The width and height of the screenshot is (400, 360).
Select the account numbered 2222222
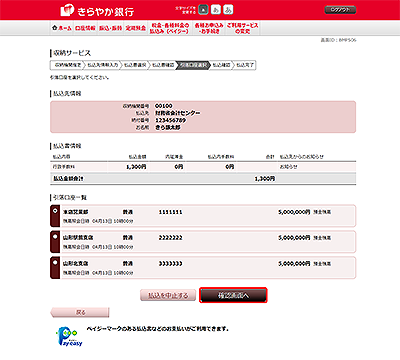[x=55, y=237]
